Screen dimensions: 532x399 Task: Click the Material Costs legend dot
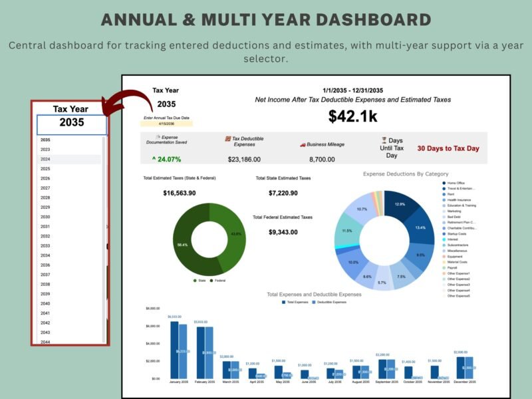pyautogui.click(x=444, y=262)
